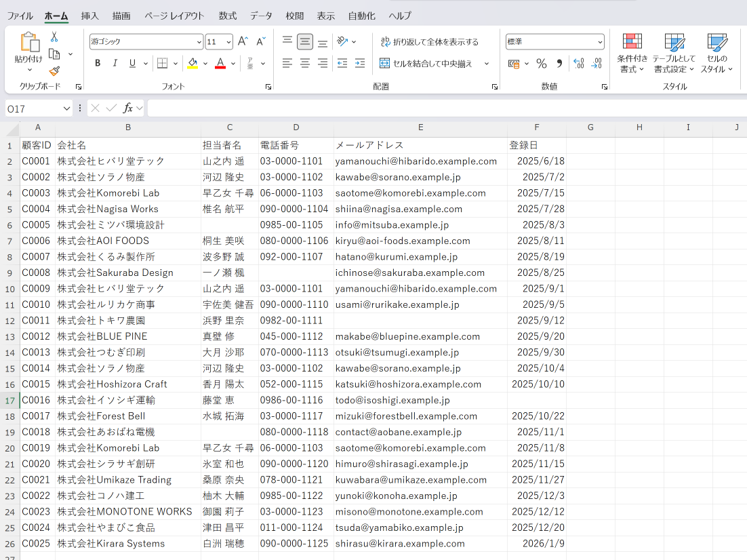This screenshot has height=560, width=747.
Task: Select cell kiryu@aoi-foods.example.com
Action: click(x=420, y=241)
